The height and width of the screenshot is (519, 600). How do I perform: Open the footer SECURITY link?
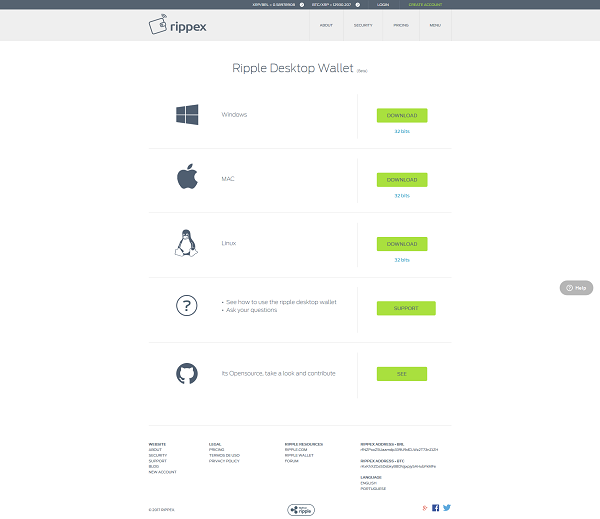(x=158, y=455)
